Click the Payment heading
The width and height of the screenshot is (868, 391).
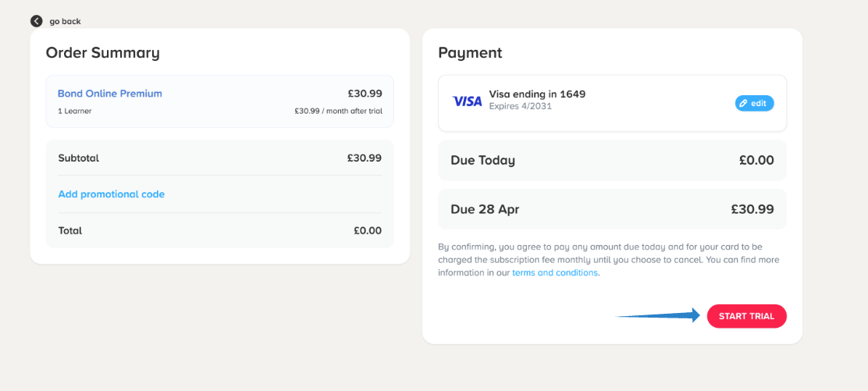click(470, 52)
